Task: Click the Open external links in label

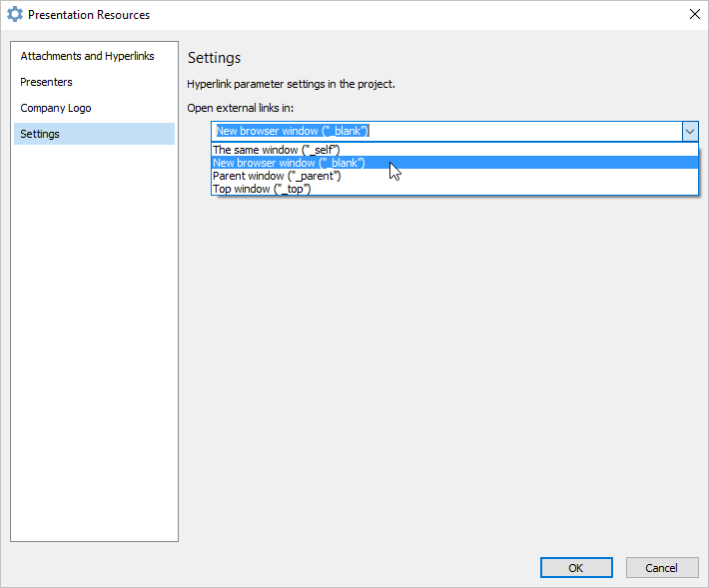Action: pyautogui.click(x=241, y=108)
